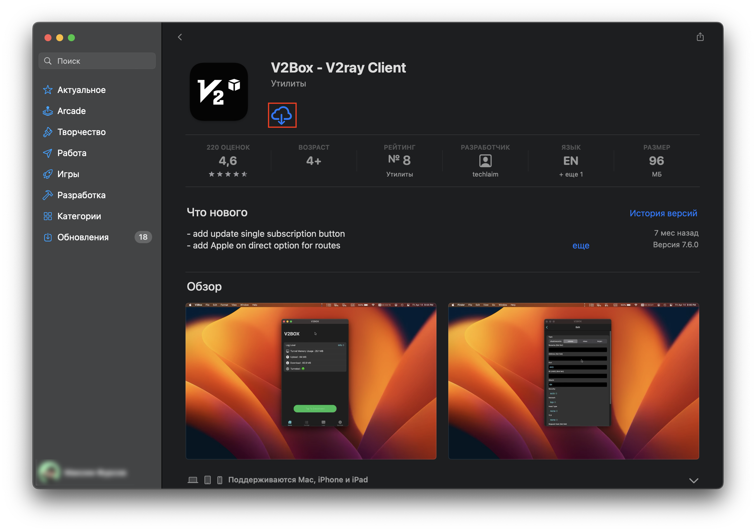756x532 pixels.
Task: Expand release notes with еще link
Action: (581, 246)
